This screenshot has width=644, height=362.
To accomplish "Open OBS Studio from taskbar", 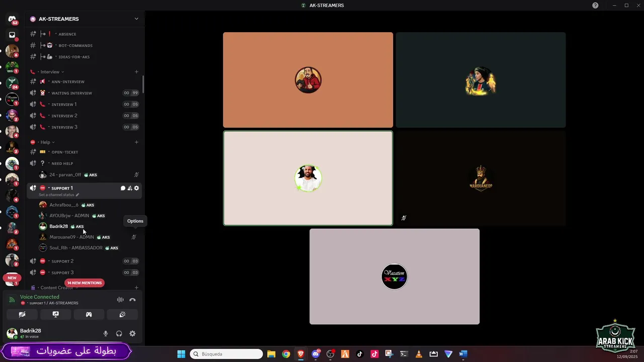I will tap(330, 354).
